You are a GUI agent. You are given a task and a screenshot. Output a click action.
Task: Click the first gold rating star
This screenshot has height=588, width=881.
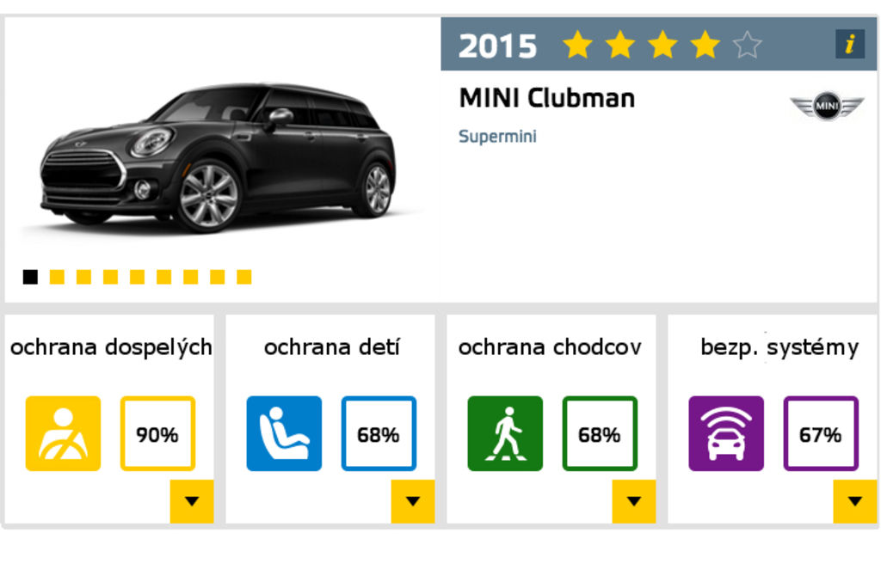(577, 45)
